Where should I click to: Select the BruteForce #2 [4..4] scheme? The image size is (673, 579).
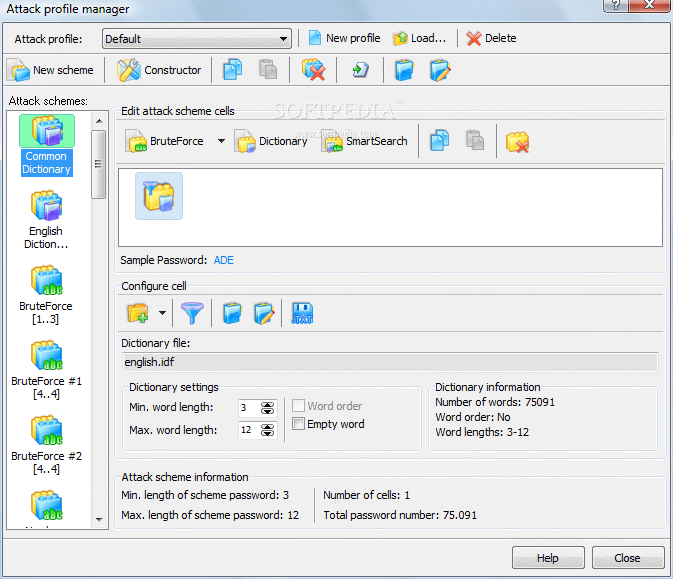[x=46, y=445]
